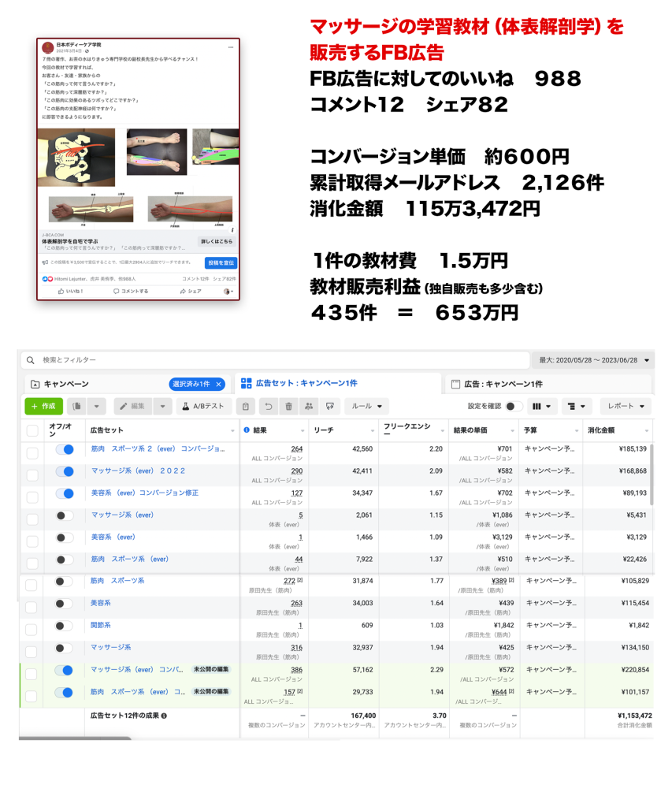The image size is (672, 807).
Task: Click the column layout icon
Action: 542,407
